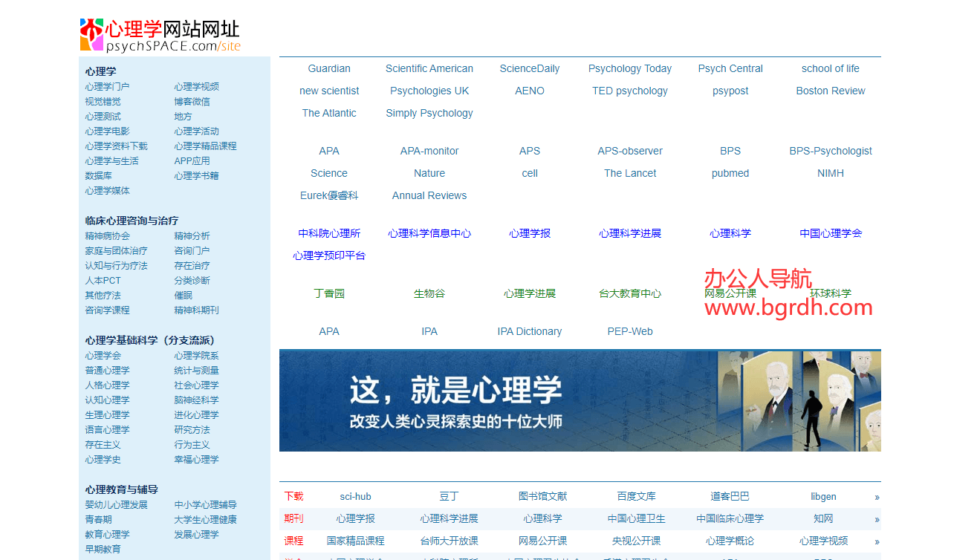Viewport: 980px width, 560px height.
Task: Visit Psychology Today
Action: point(630,68)
